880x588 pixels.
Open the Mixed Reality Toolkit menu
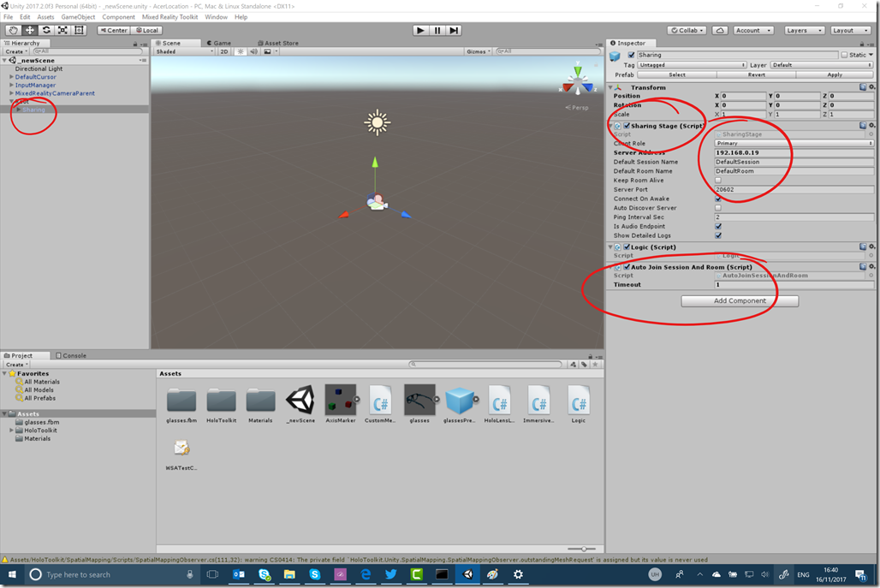169,17
